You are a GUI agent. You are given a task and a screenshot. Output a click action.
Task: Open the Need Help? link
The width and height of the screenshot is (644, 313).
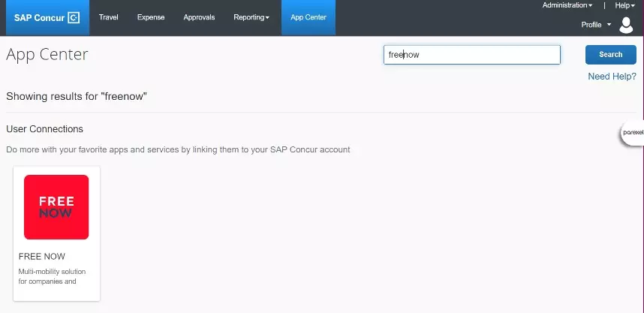point(612,77)
